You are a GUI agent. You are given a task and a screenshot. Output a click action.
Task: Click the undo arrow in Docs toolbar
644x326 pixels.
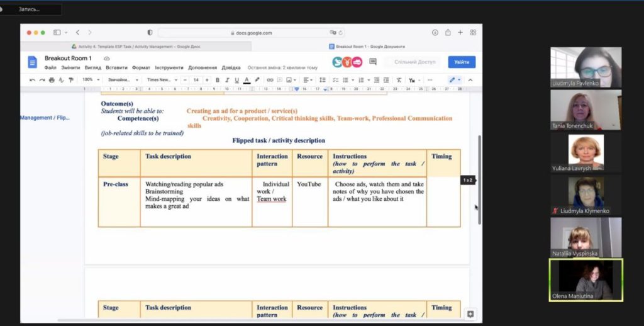(33, 80)
